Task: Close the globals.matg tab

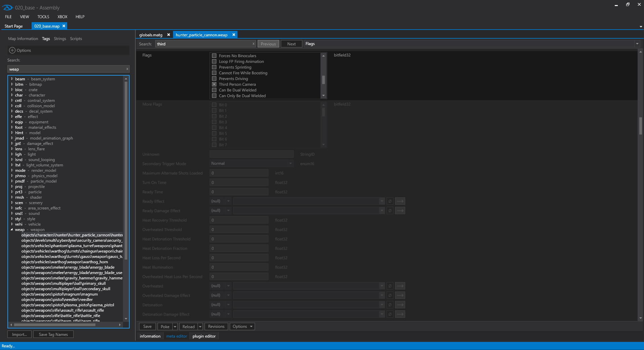Action: (169, 35)
